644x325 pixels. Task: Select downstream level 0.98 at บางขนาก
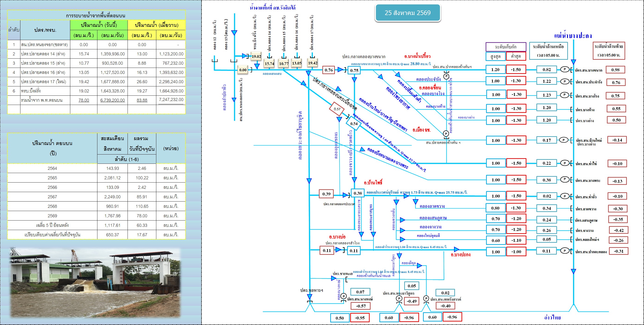pos(615,70)
